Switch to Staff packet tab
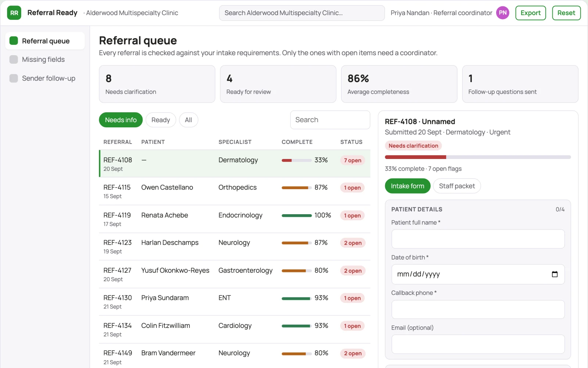The height and width of the screenshot is (368, 588). [457, 186]
